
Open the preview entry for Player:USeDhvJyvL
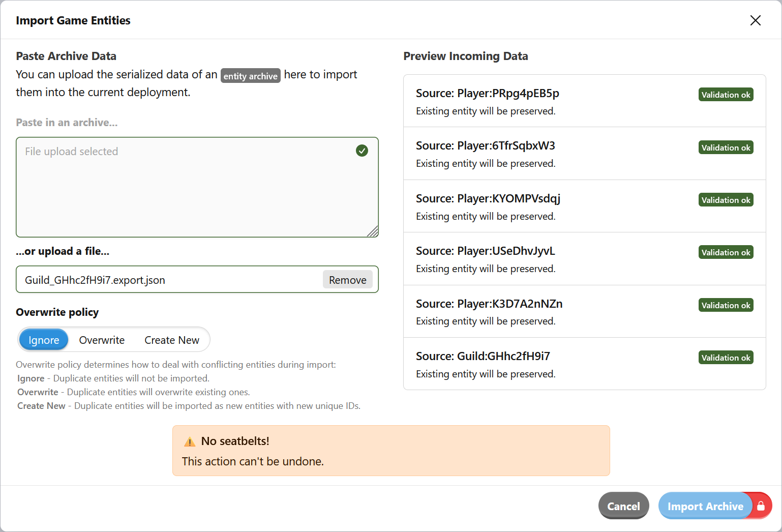(486, 251)
